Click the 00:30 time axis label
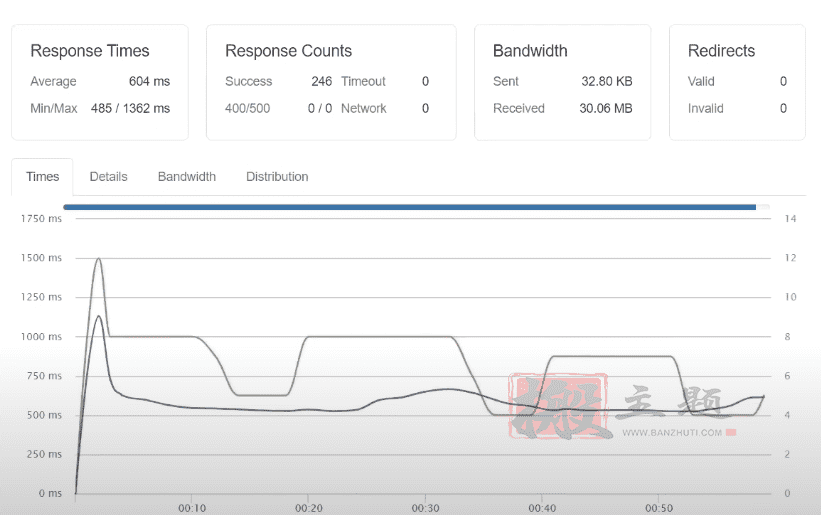Screen dimensions: 821x515 click(426, 508)
